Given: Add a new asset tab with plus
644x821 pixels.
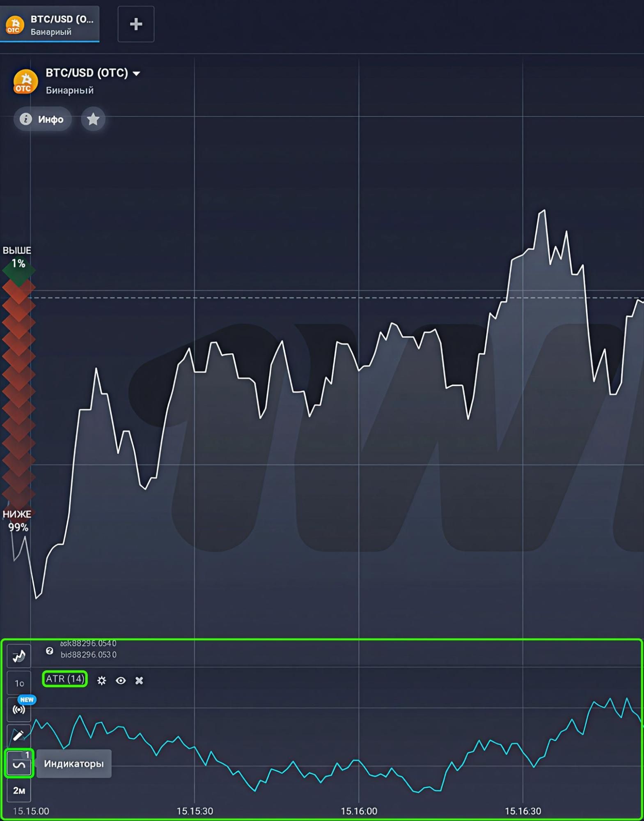Looking at the screenshot, I should point(136,24).
